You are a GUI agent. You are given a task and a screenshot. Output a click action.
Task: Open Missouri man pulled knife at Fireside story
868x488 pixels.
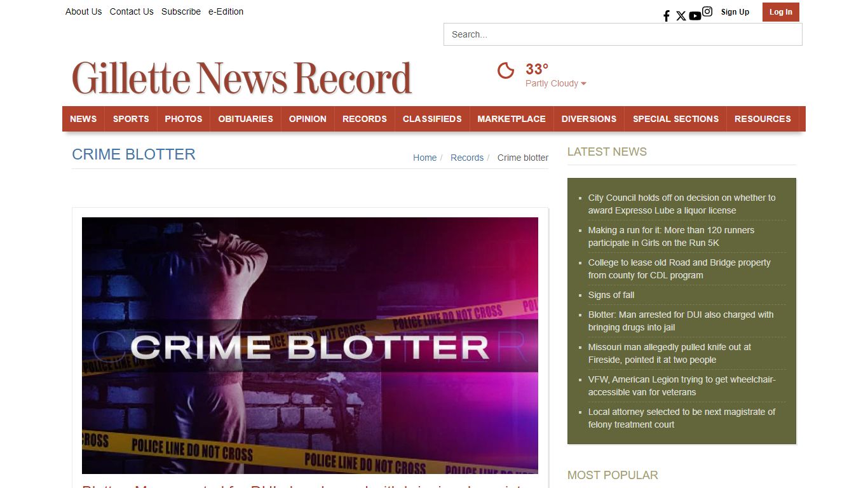(x=670, y=353)
